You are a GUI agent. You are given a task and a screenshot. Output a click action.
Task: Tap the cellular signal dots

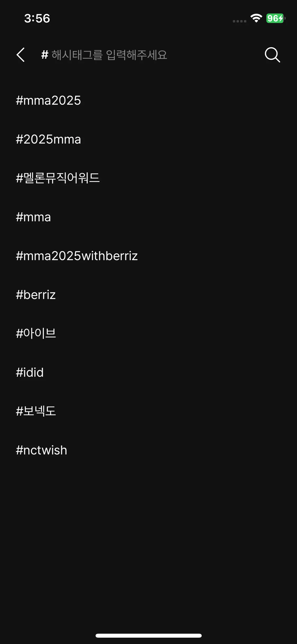click(x=239, y=21)
